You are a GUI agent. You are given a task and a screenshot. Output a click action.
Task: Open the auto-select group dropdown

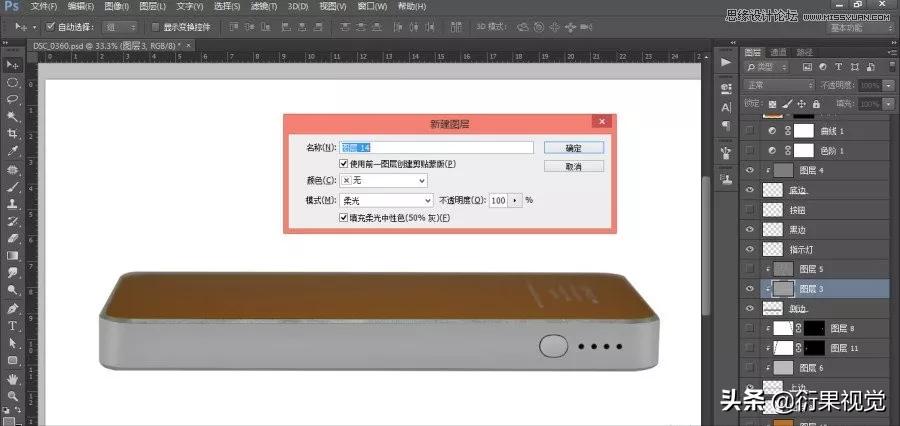[x=120, y=27]
